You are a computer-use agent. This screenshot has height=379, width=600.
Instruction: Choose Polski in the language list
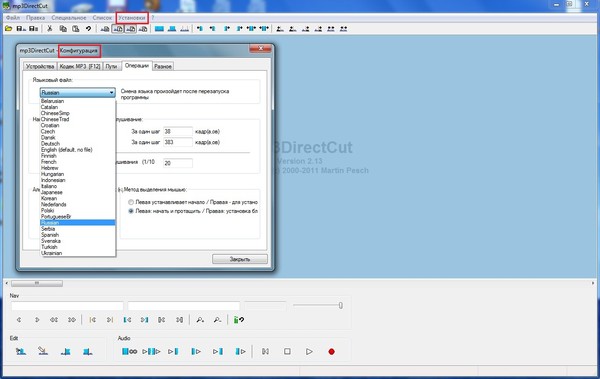click(x=78, y=211)
